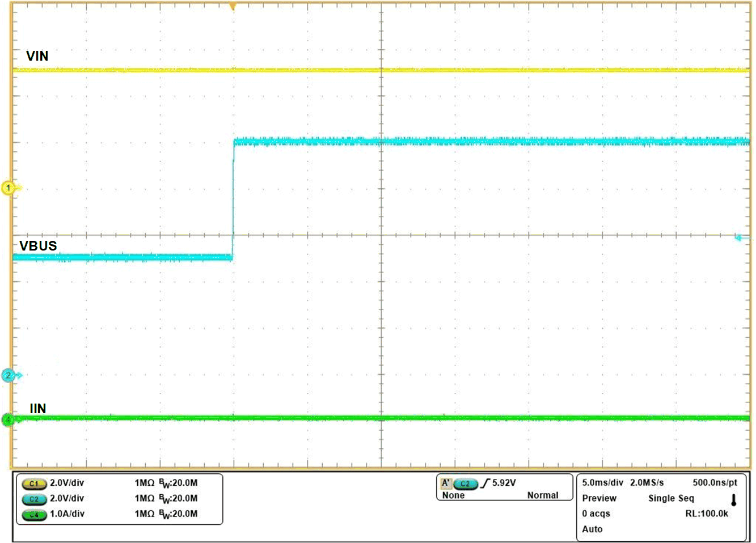Toggle the Normal trigger mode setting
Viewport: 756px width, 543px height.
543,495
